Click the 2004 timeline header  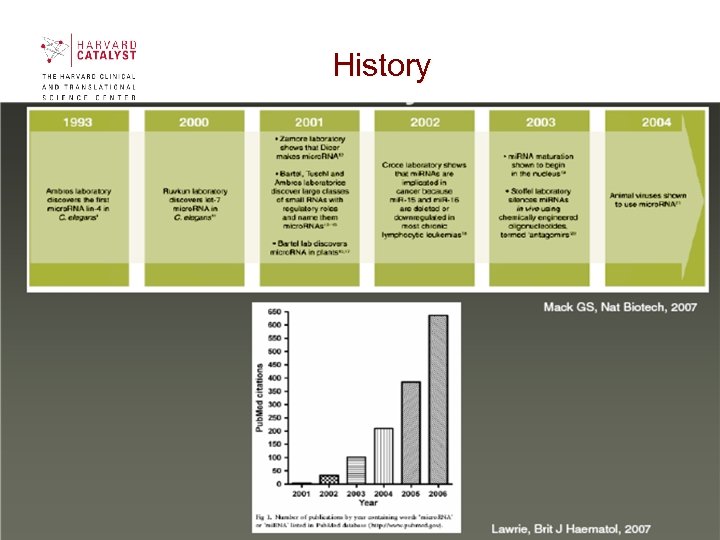(656, 122)
